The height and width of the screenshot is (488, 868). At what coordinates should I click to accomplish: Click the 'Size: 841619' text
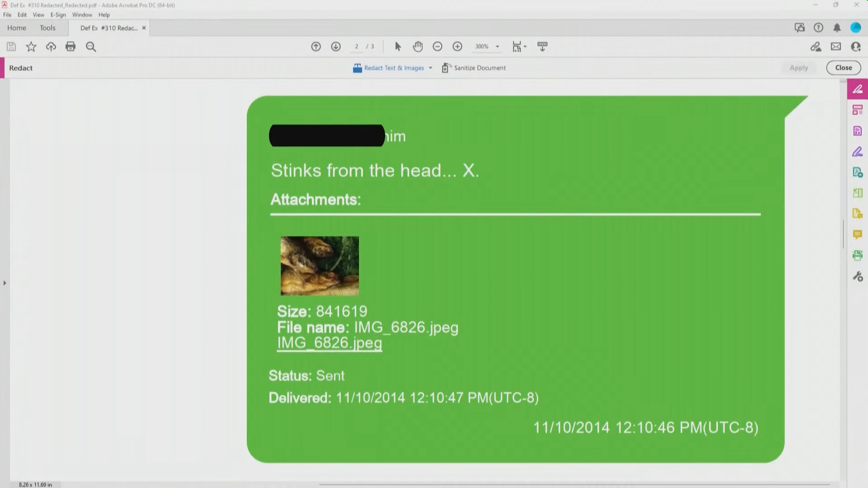point(322,311)
